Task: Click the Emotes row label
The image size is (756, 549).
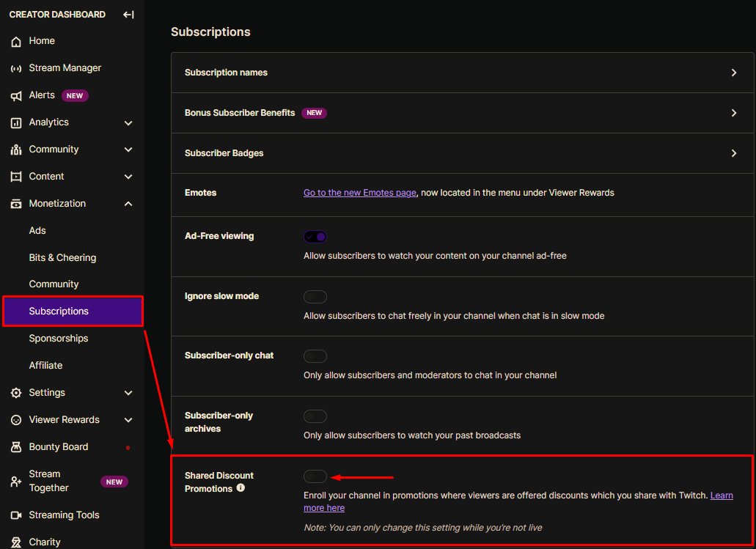Action: pos(200,193)
